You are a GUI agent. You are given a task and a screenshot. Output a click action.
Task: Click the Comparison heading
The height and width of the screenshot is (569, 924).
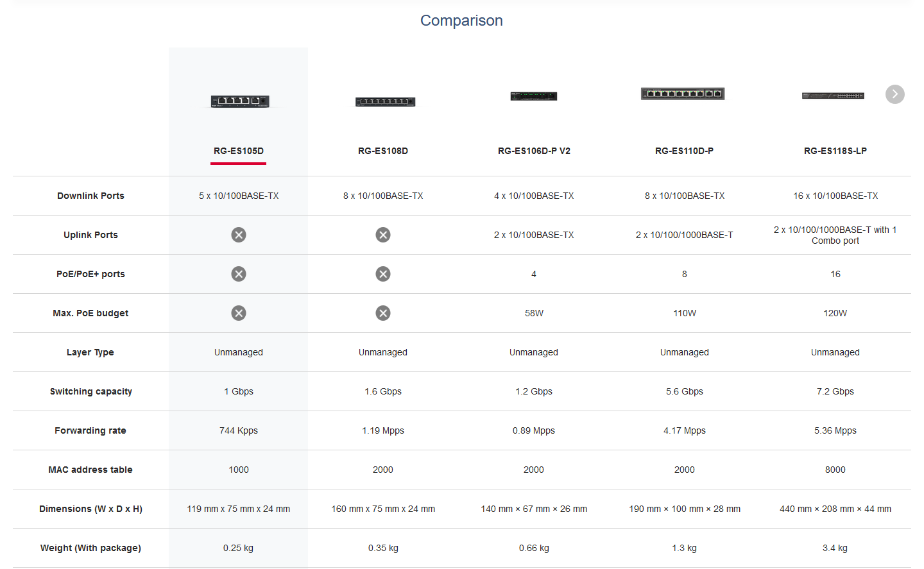tap(461, 21)
